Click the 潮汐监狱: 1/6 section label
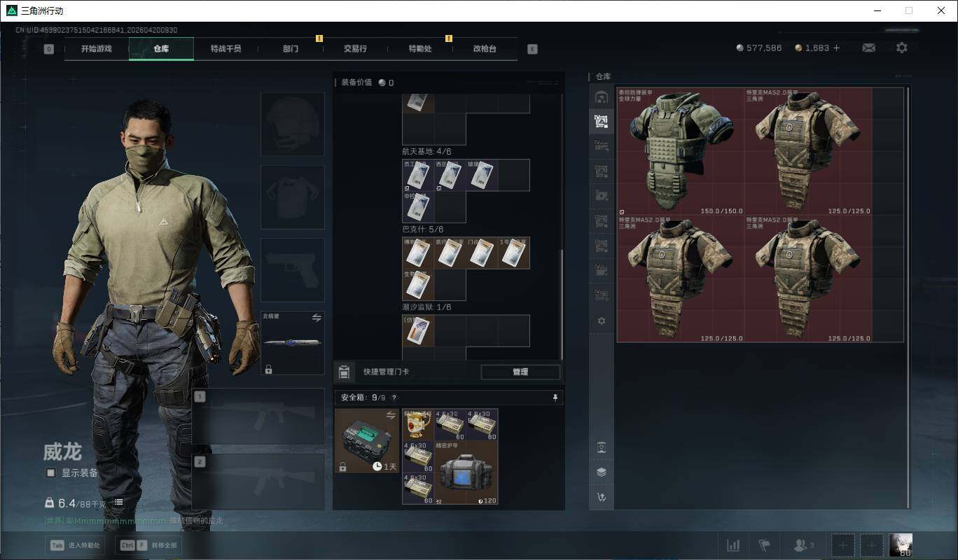 [426, 307]
